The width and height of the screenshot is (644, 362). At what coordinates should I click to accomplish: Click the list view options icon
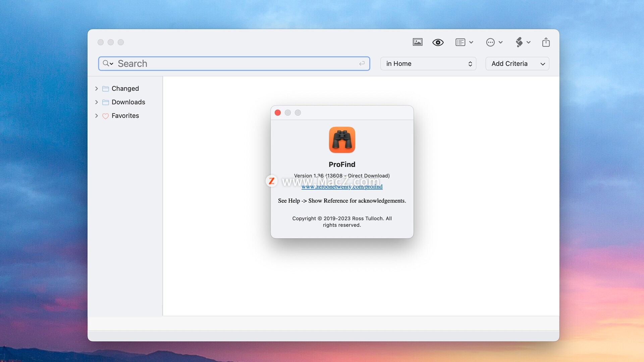(x=460, y=42)
